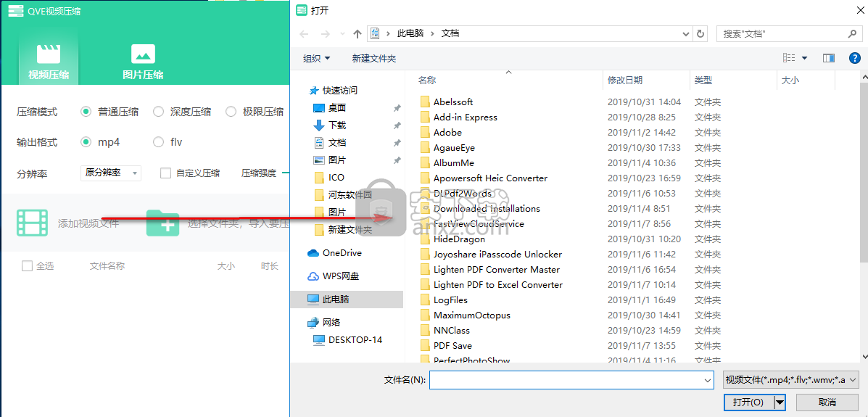868x417 pixels.
Task: Enable the 自定义压缩 checkbox
Action: [x=165, y=173]
